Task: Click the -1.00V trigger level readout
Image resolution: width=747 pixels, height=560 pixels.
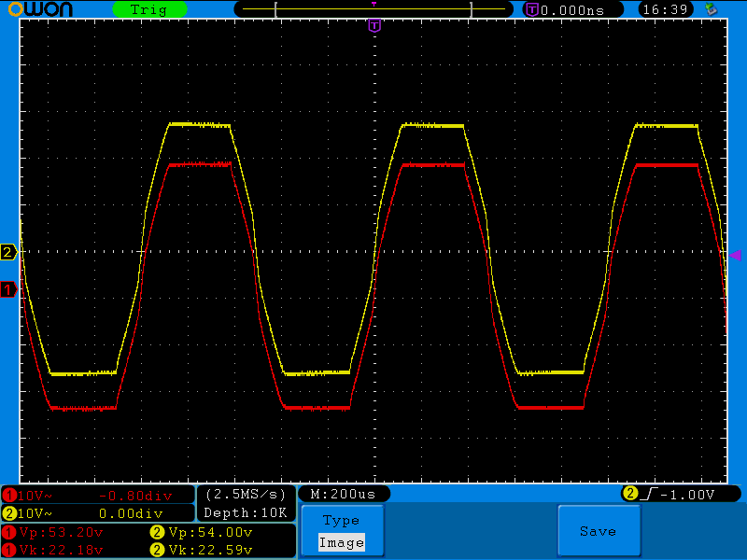Action: [x=687, y=495]
